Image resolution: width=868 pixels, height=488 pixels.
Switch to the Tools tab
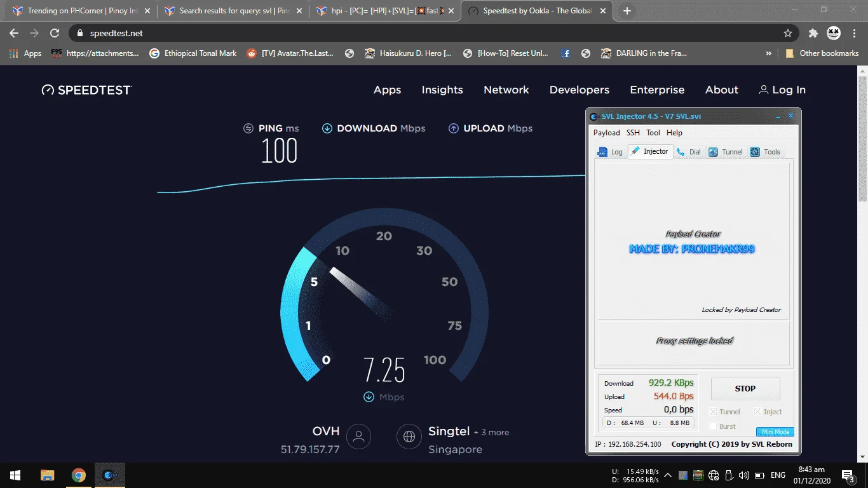pyautogui.click(x=766, y=152)
